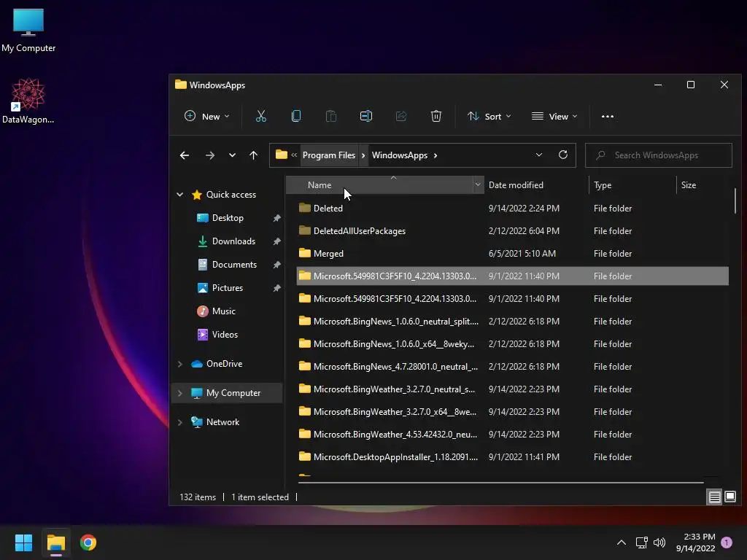Click the horizontal scrollbar of file list

pyautogui.click(x=500, y=483)
